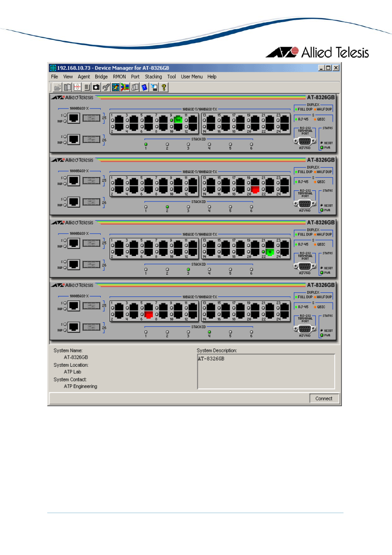392x555 pixels.
Task: Close the Device Manager window
Action: pos(336,68)
